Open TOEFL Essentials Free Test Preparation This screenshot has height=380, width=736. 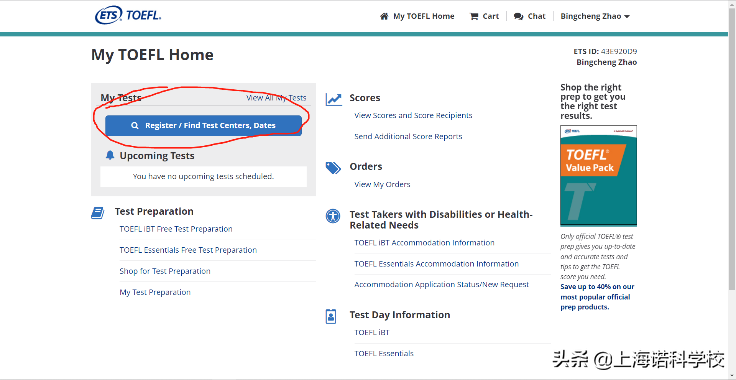click(188, 250)
